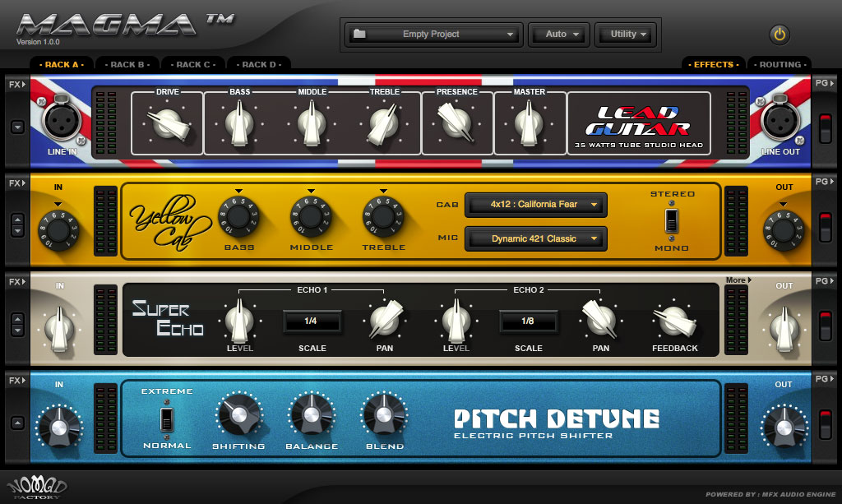Click the Nomad Factory logo
842x504 pixels.
point(36,487)
